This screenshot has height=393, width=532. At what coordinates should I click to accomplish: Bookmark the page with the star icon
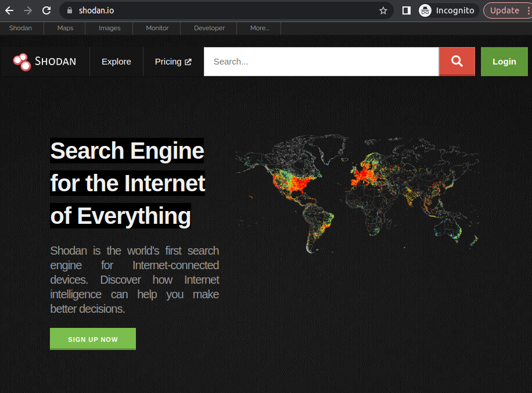tap(383, 10)
